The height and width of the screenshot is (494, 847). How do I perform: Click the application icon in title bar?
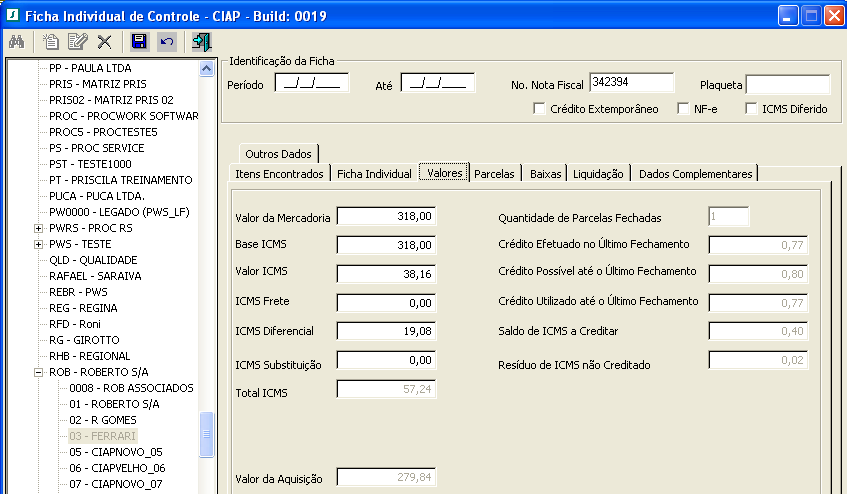click(x=13, y=14)
